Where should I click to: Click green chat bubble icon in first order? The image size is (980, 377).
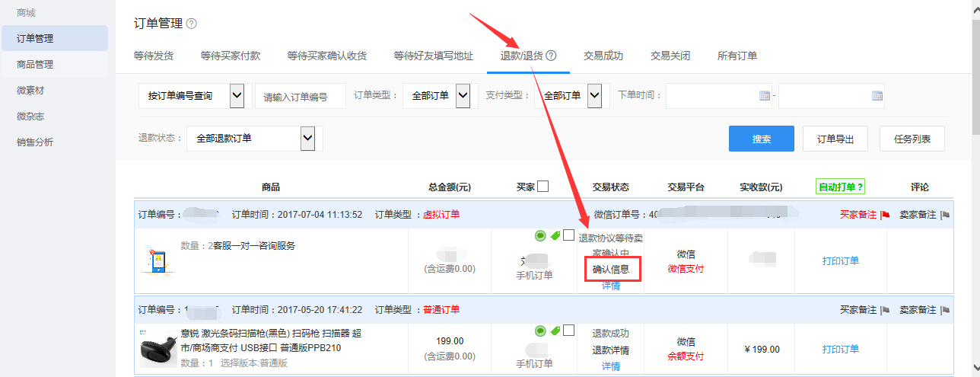(x=540, y=235)
